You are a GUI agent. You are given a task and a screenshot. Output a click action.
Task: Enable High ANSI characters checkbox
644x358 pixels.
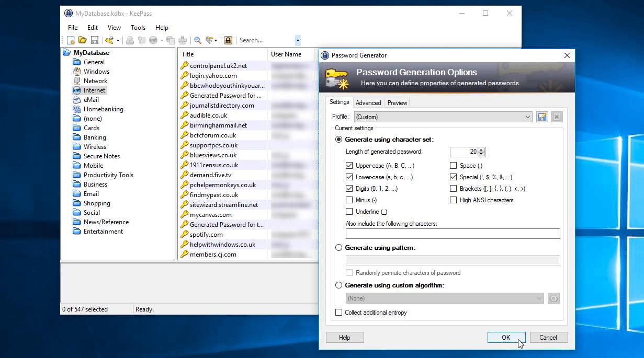pyautogui.click(x=453, y=200)
